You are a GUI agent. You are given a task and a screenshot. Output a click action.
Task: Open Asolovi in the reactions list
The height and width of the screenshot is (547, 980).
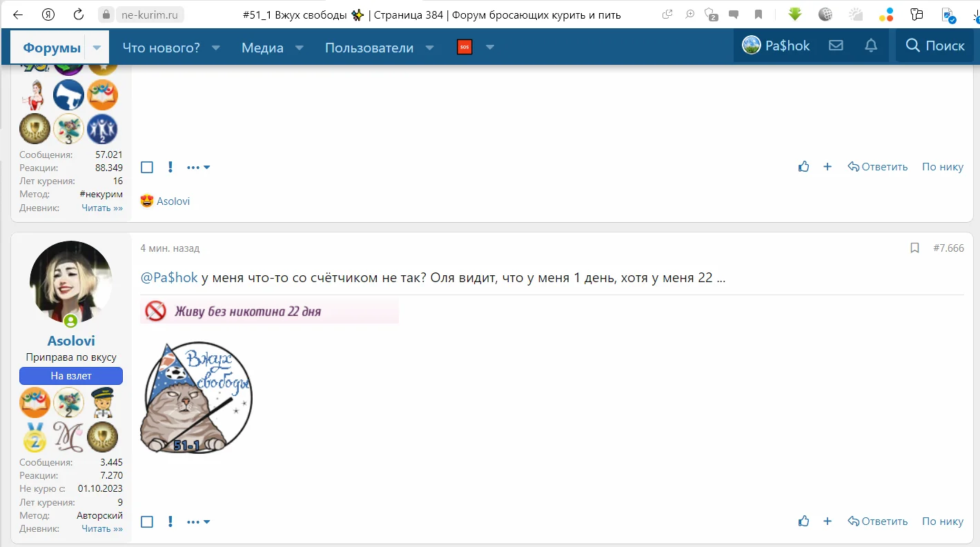coord(173,201)
